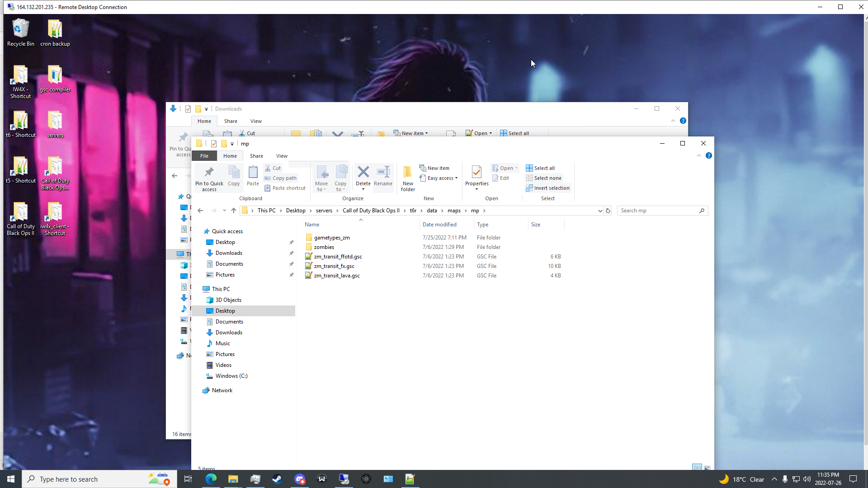
Task: Click Select all in mp window
Action: coord(540,168)
